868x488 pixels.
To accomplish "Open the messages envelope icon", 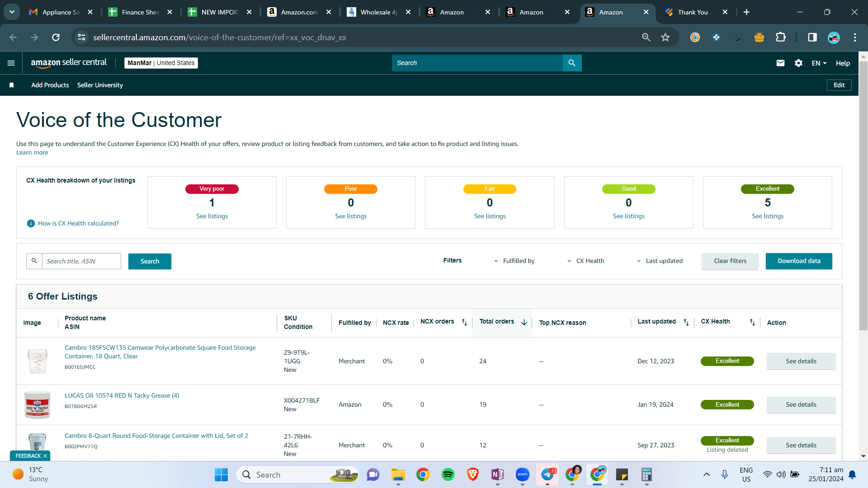I will pos(780,63).
